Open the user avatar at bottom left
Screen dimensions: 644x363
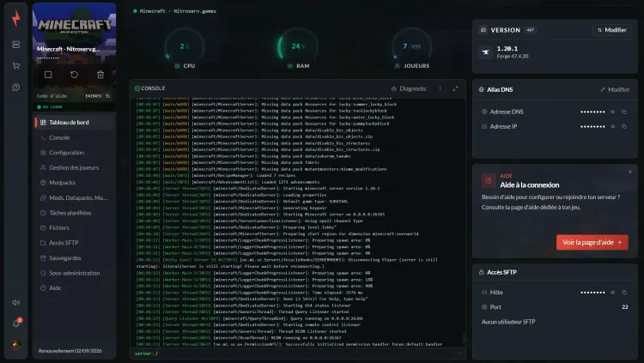click(16, 345)
